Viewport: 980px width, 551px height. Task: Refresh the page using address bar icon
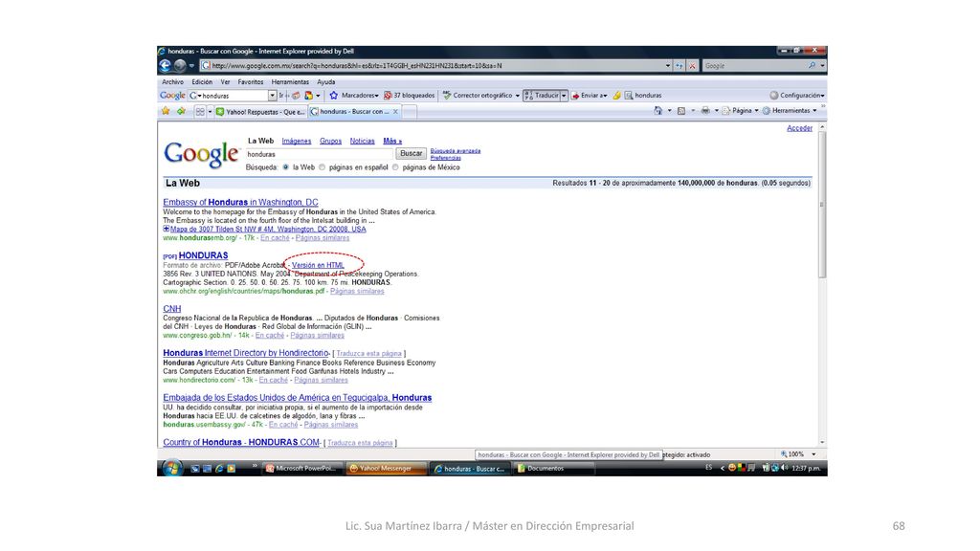point(679,66)
